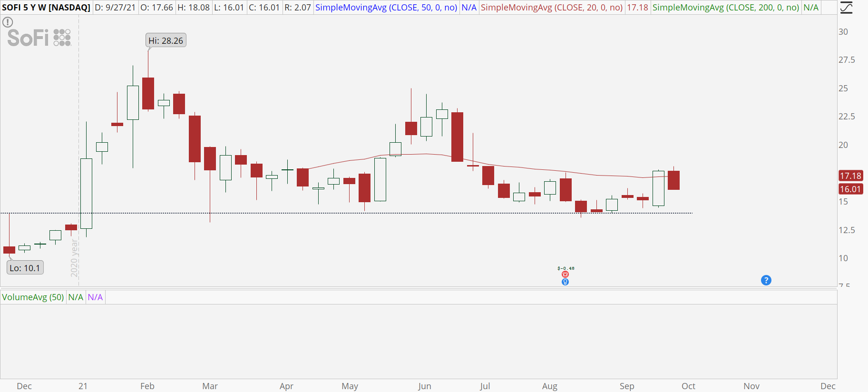The image size is (868, 392).
Task: Click the 21 year label on time axis
Action: pyautogui.click(x=83, y=386)
